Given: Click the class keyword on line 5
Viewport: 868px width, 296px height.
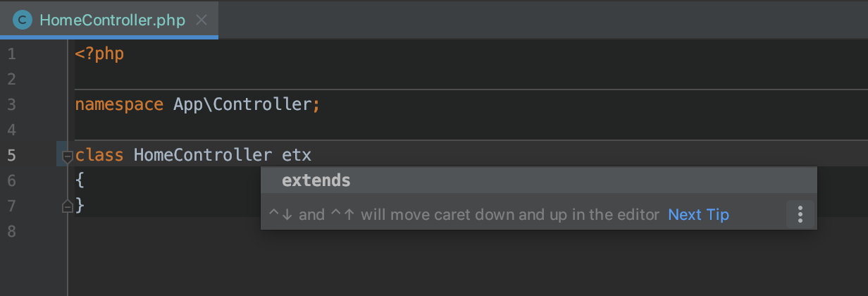Looking at the screenshot, I should click(99, 156).
